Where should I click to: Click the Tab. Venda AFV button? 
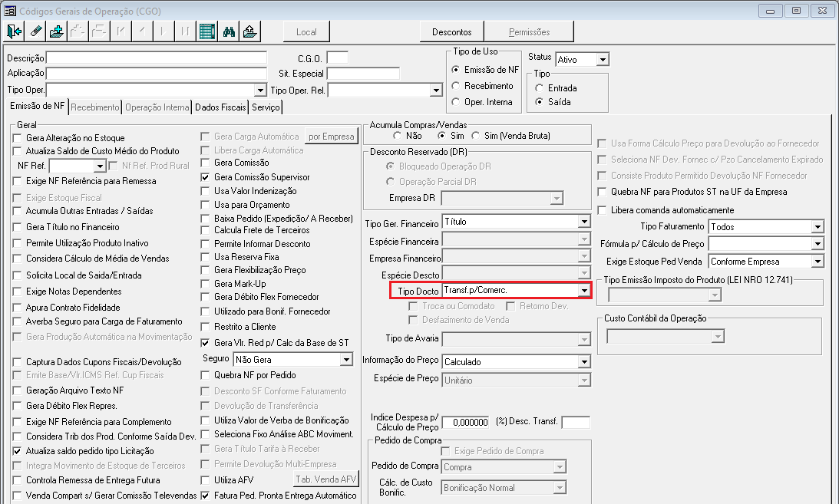point(326,479)
